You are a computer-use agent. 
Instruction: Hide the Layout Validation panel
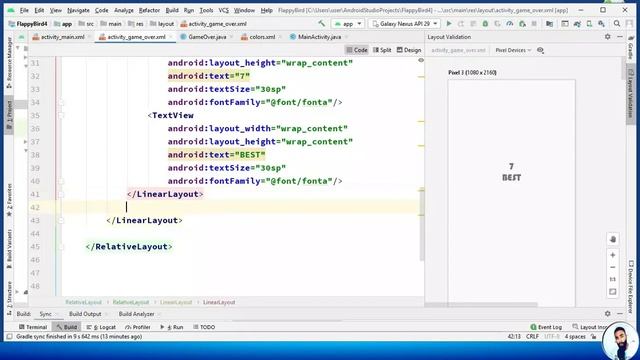click(620, 37)
